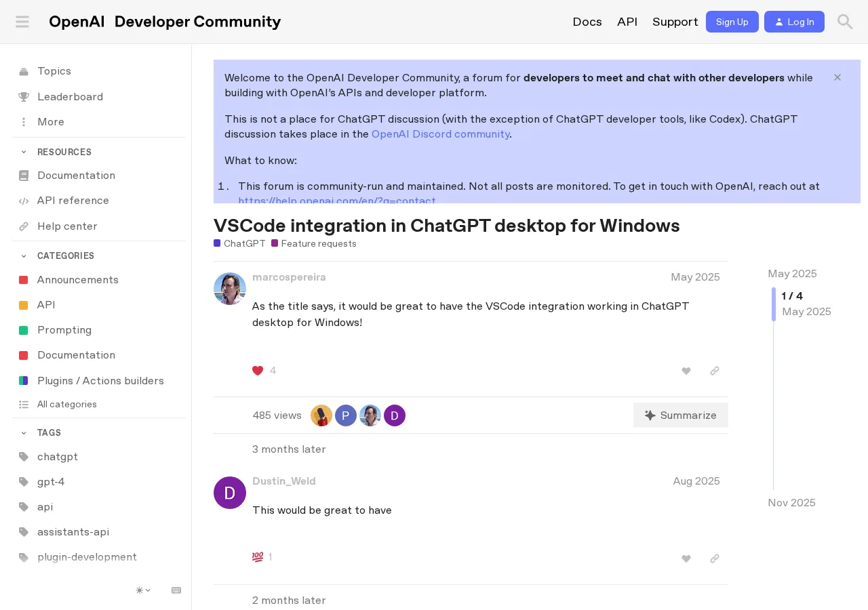Dismiss the welcome banner with X
The image size is (868, 610).
pyautogui.click(x=837, y=77)
